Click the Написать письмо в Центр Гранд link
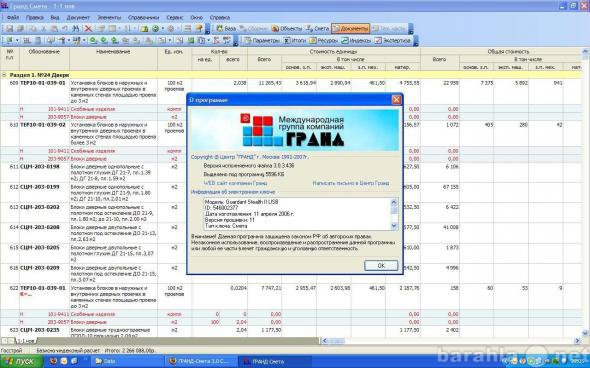Viewport: 590px width, 368px height. point(351,183)
